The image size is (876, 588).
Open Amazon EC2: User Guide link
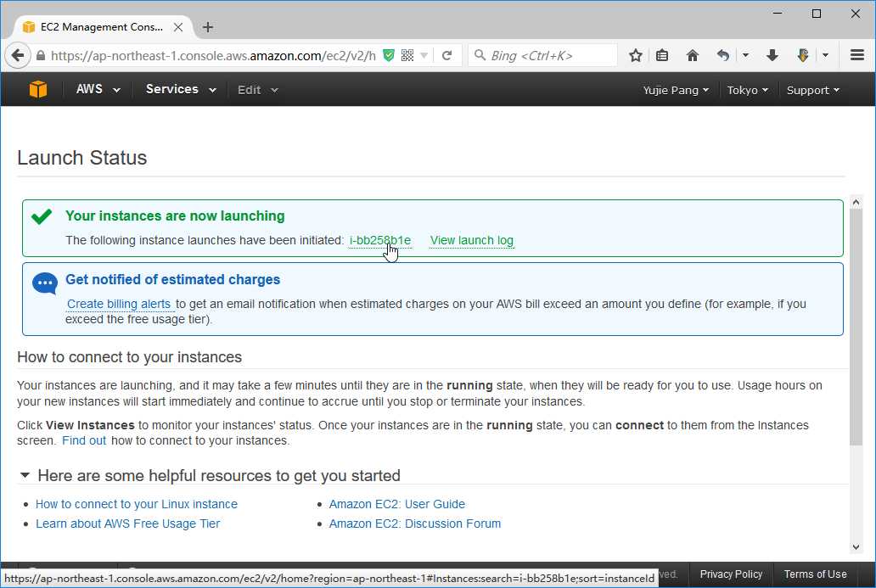point(396,504)
